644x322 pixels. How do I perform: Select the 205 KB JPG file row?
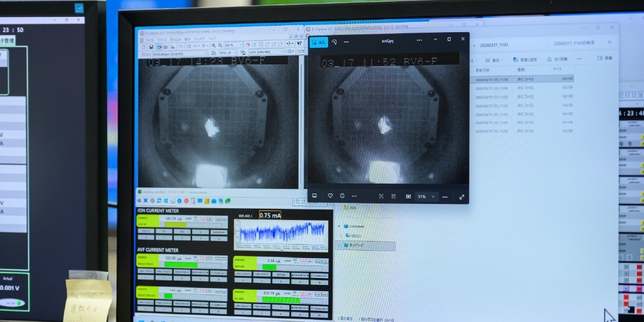(x=523, y=79)
